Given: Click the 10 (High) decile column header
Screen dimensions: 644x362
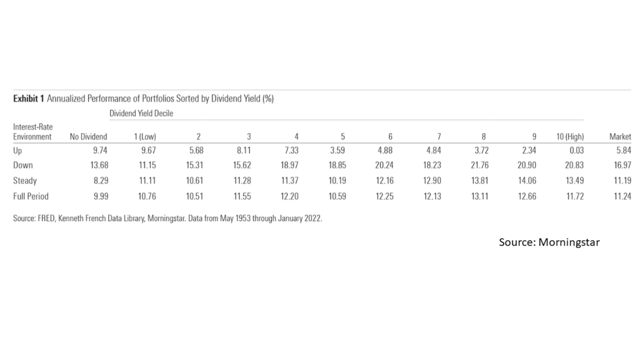Looking at the screenshot, I should click(x=570, y=136).
